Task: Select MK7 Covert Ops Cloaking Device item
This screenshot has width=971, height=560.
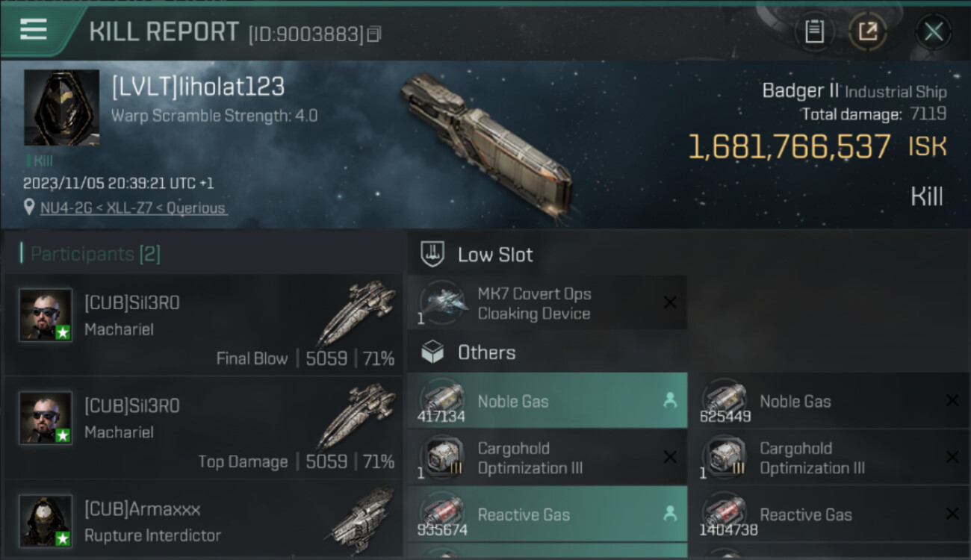Action: pyautogui.click(x=547, y=303)
